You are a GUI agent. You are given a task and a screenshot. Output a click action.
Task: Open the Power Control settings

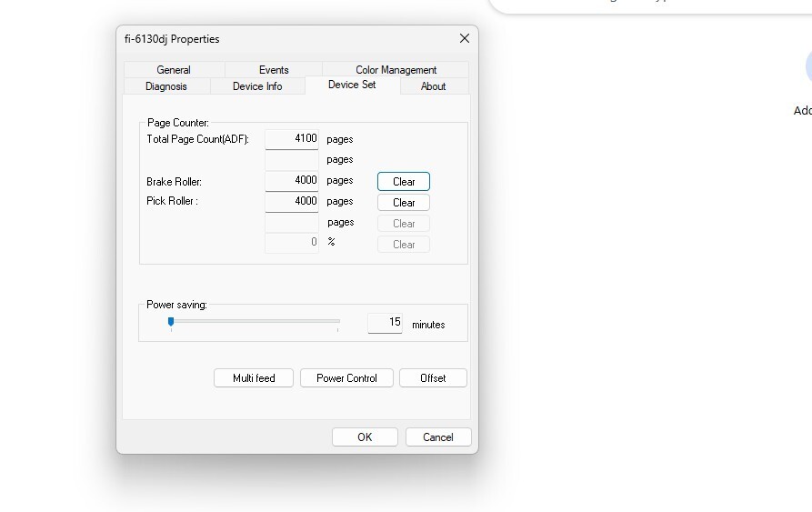(346, 378)
